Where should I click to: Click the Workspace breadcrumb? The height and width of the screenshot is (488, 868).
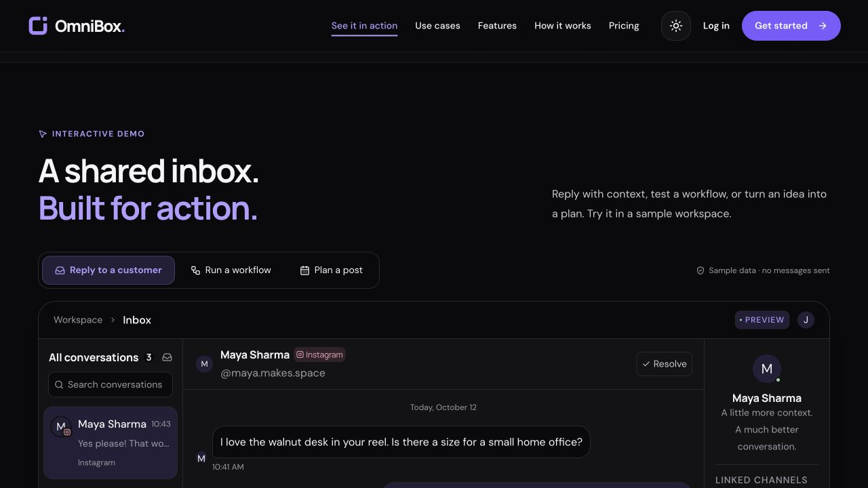point(78,320)
